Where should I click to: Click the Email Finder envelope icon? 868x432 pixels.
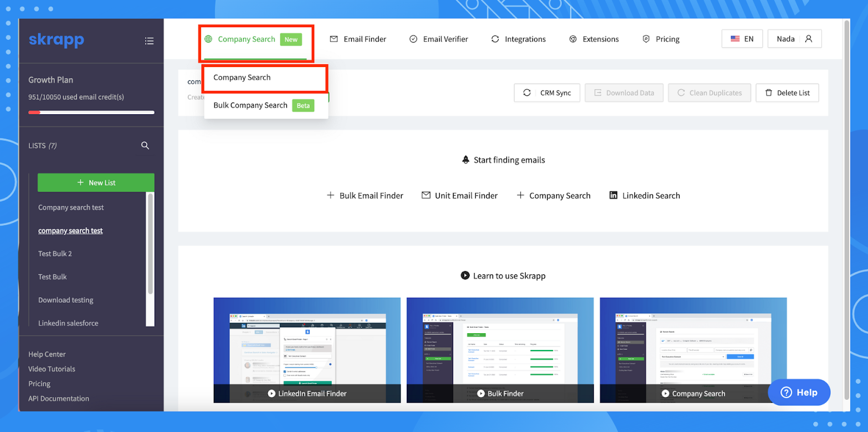coord(333,39)
